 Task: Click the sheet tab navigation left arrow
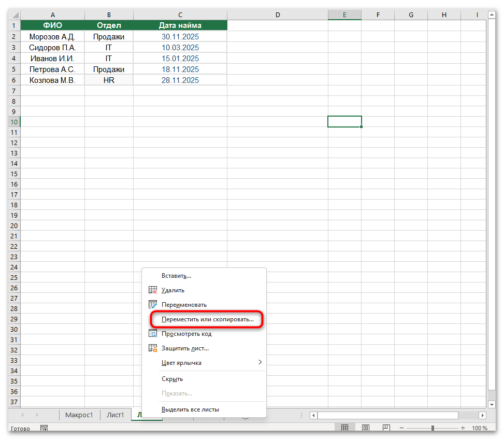(21, 415)
